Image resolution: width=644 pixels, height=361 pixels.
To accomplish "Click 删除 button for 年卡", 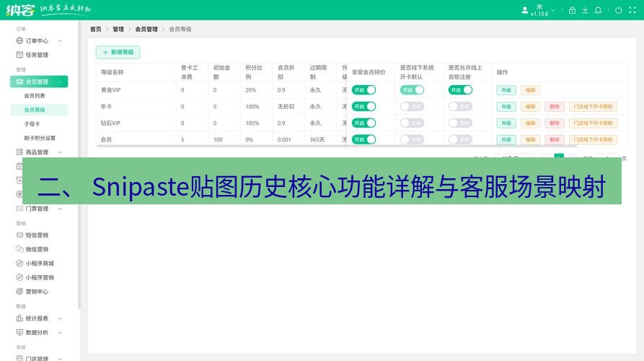I will [x=555, y=106].
